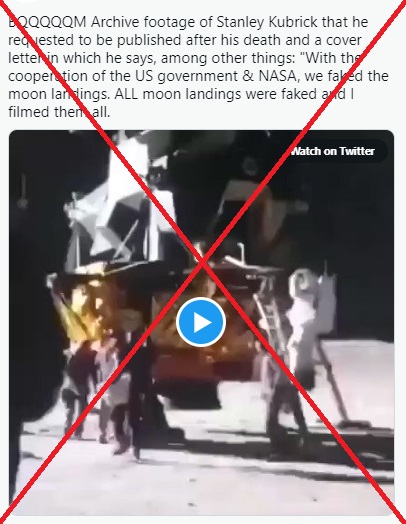Click the dark sky area of video
Screen dimensions: 406x524
tap(354, 234)
